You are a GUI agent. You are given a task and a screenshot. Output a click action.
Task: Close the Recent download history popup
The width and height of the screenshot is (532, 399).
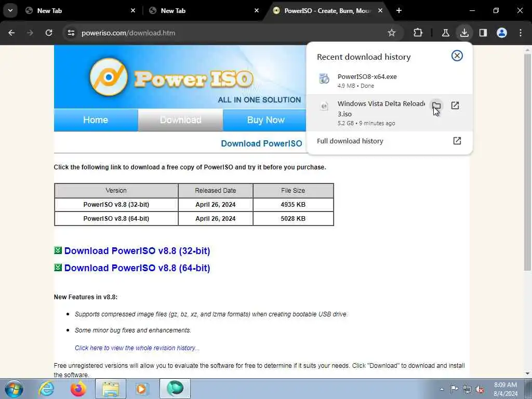[x=457, y=56]
